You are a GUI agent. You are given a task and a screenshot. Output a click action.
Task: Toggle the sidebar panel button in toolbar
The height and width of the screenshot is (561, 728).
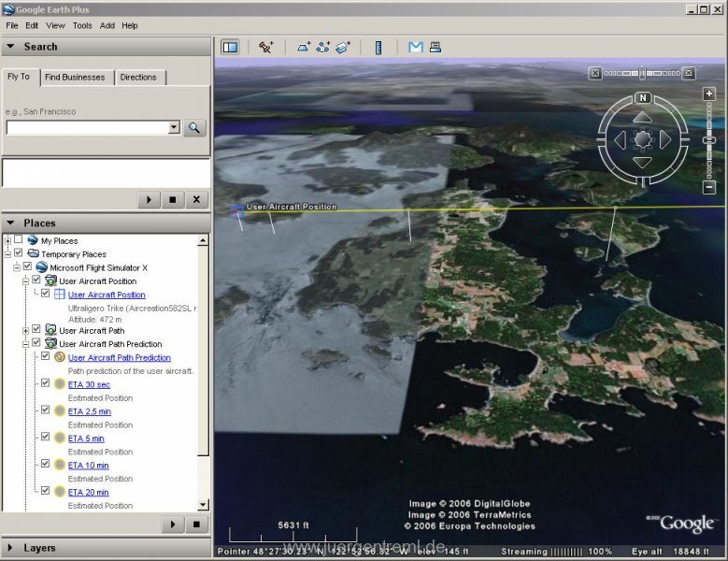tap(230, 47)
